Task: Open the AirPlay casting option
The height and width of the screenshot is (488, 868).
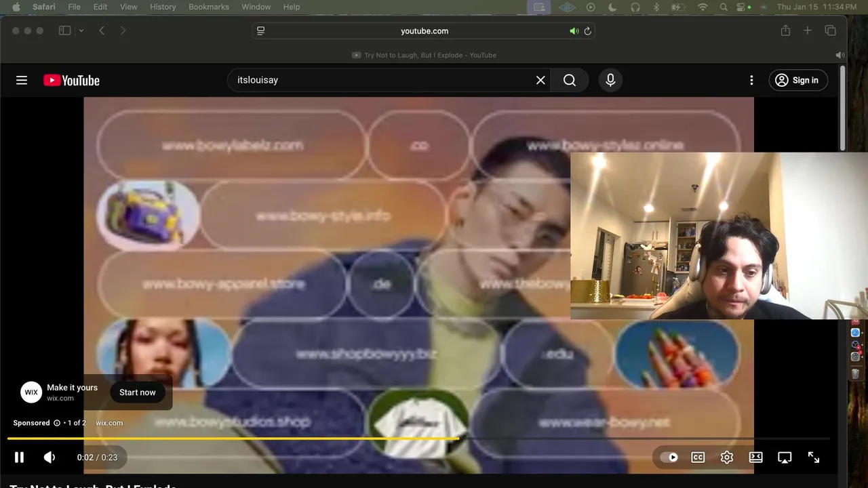Action: point(785,457)
